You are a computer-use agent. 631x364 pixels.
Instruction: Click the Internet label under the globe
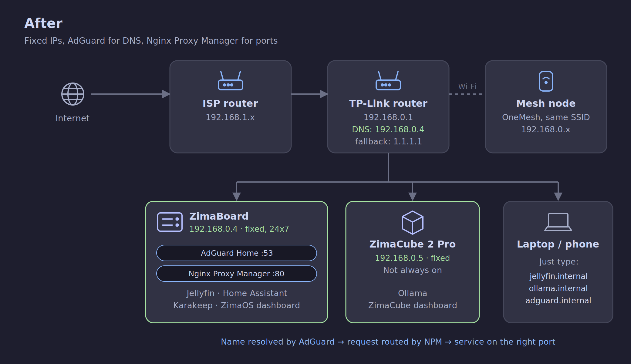coord(73,118)
